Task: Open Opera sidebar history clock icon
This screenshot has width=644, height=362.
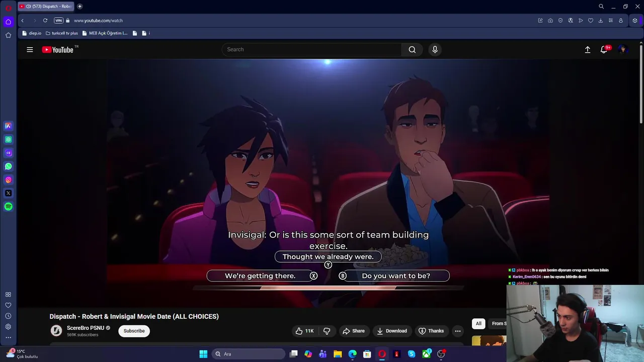Action: 8,316
